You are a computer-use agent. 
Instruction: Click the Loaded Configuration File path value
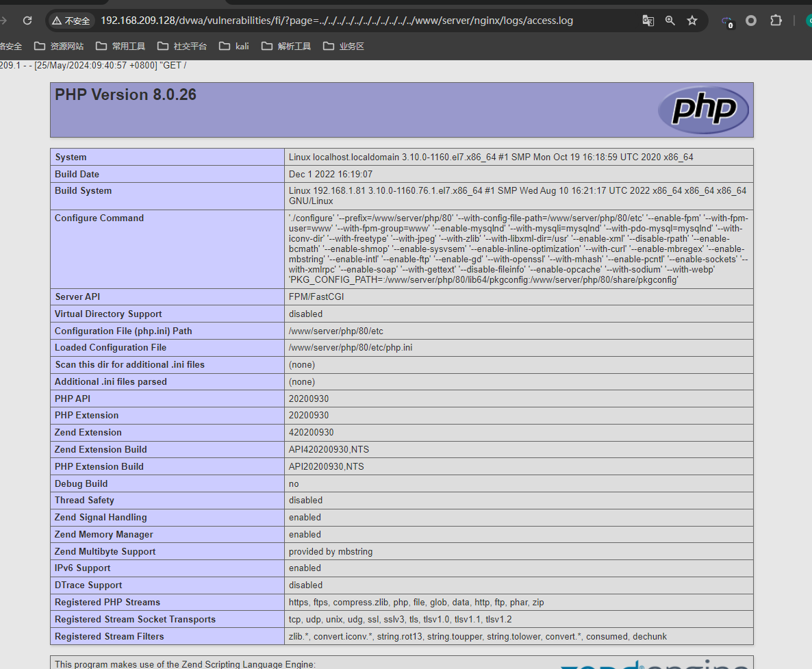pos(351,348)
